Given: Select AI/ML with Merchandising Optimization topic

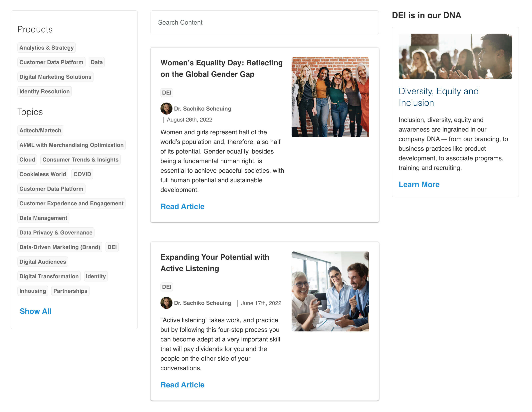Looking at the screenshot, I should tap(71, 145).
